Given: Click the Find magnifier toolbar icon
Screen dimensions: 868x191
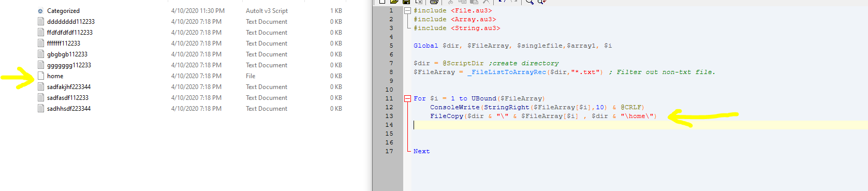Looking at the screenshot, I should 529,2.
